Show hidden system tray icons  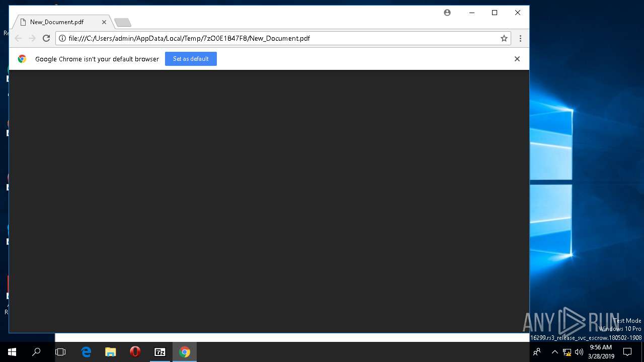coord(554,352)
